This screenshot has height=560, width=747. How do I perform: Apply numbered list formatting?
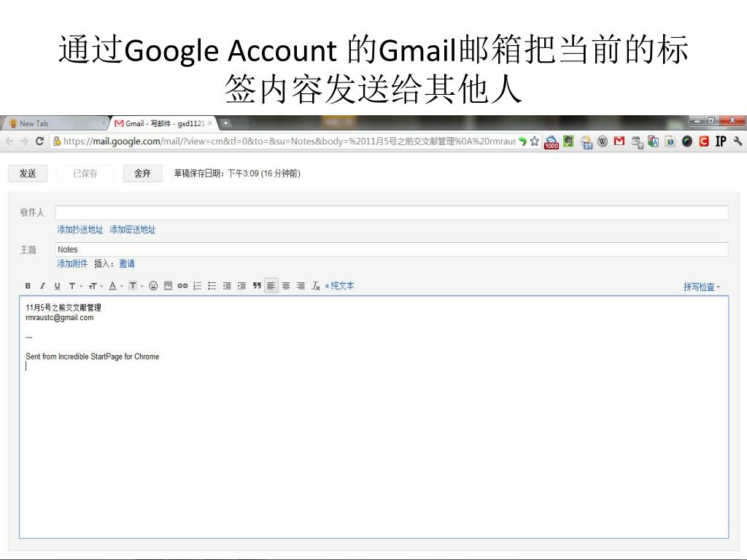pyautogui.click(x=197, y=286)
